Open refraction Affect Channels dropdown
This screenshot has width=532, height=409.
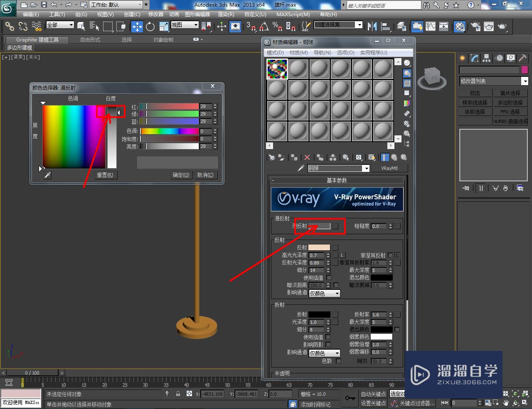pos(325,353)
